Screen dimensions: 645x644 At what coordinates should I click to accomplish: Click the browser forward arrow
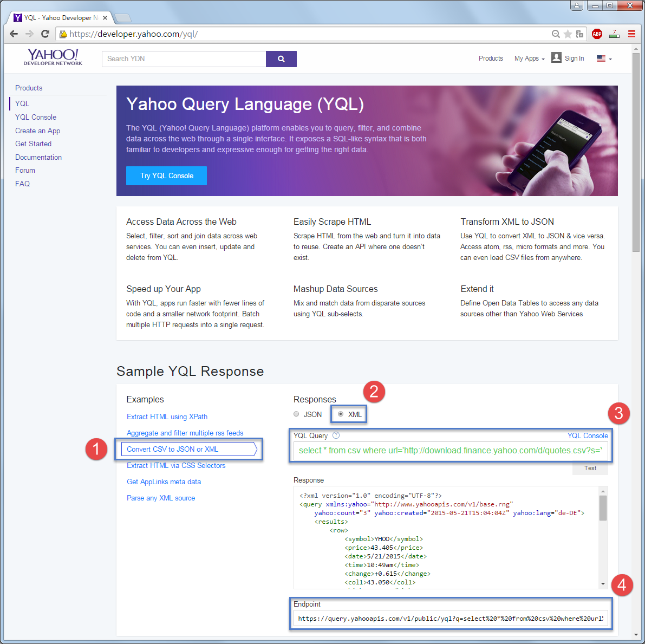tap(29, 34)
